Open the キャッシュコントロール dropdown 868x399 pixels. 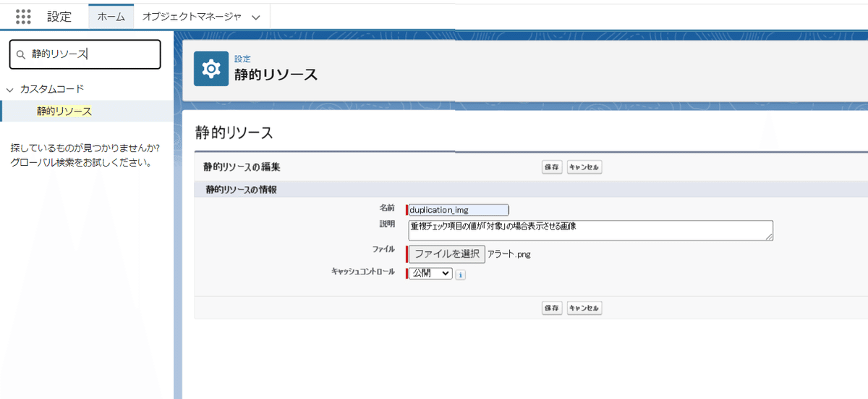coord(430,274)
